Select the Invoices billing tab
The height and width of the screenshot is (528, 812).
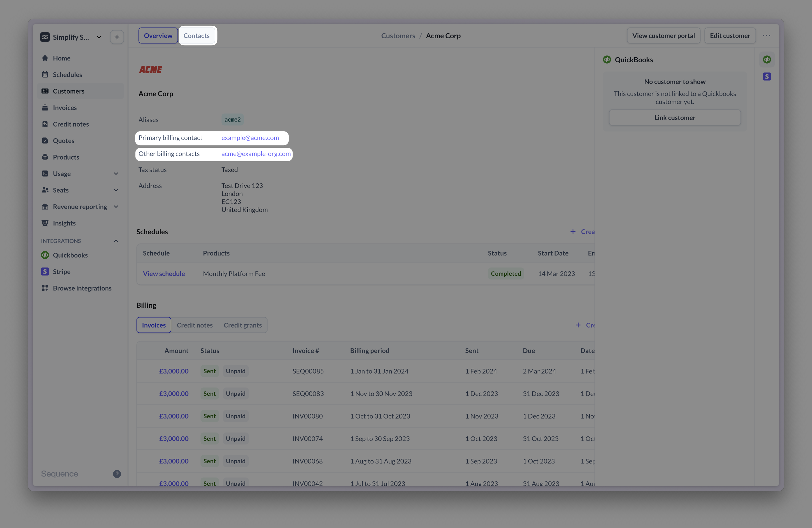point(153,325)
